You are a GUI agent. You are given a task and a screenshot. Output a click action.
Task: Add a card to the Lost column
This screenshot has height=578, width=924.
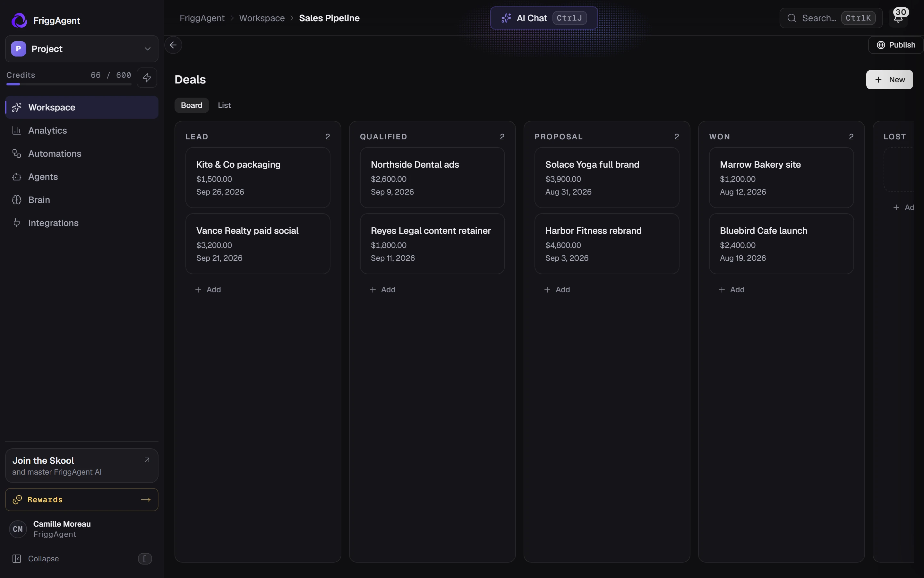click(x=903, y=207)
